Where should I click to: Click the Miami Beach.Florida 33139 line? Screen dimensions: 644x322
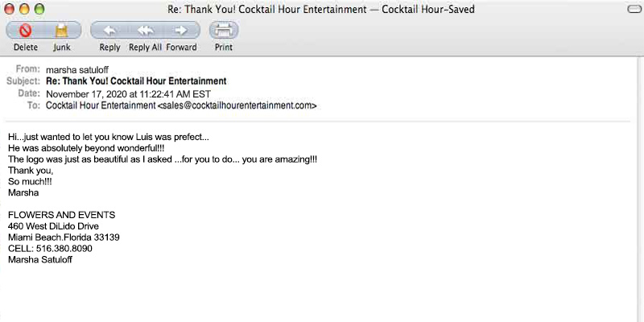pos(64,237)
